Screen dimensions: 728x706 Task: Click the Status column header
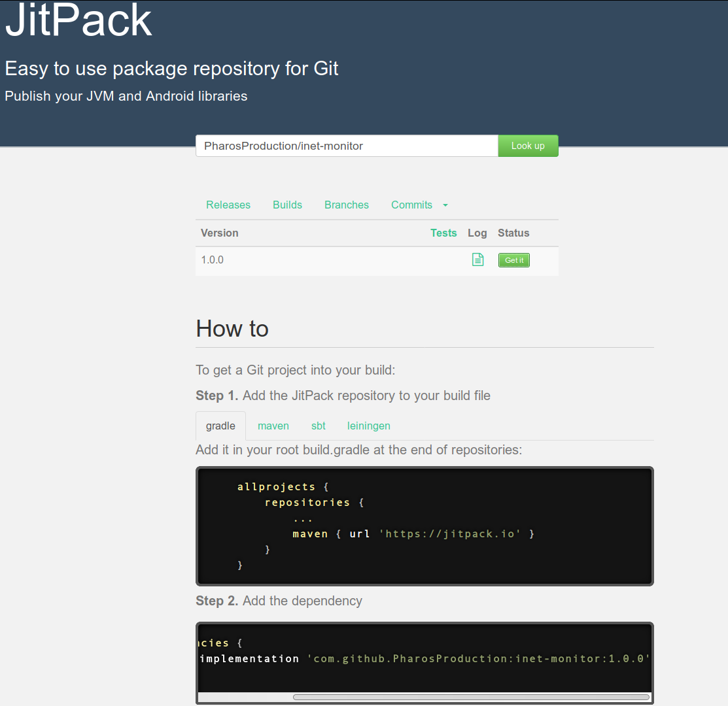coord(513,233)
